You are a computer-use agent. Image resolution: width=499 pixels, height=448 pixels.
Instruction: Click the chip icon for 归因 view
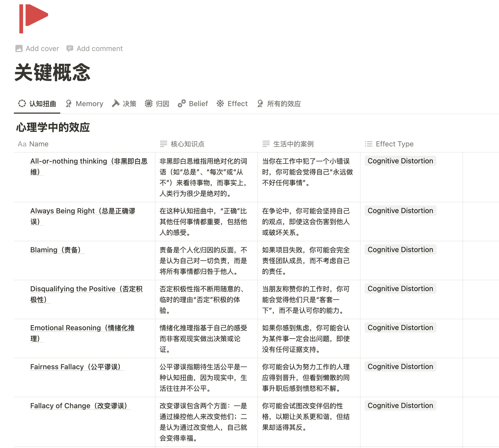point(148,104)
